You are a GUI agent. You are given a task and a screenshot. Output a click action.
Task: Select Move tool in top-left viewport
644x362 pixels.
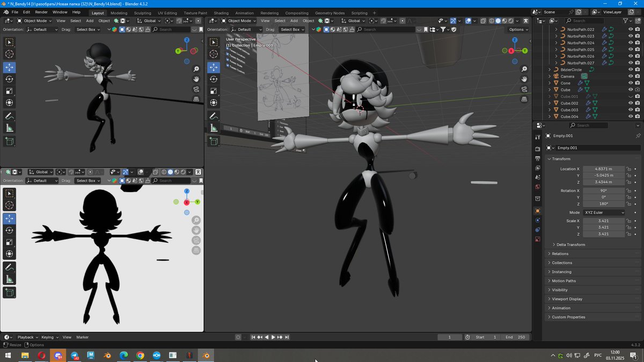[10, 67]
